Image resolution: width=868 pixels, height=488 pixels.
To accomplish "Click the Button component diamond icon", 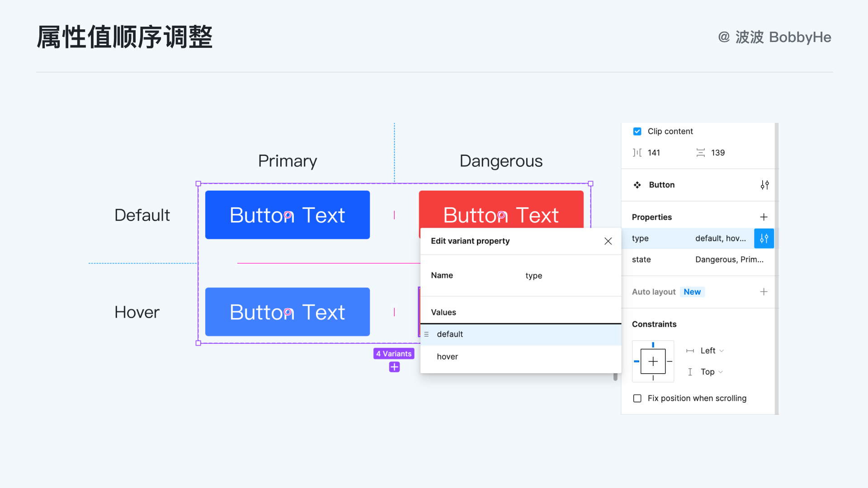I will [637, 185].
